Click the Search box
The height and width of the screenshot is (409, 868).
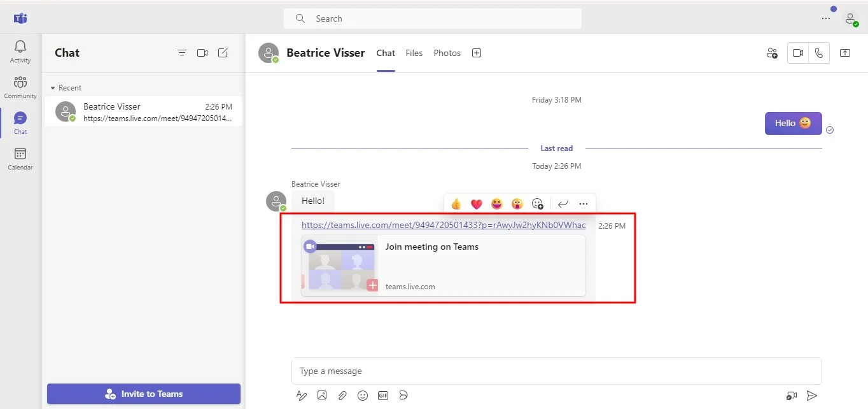(x=433, y=18)
